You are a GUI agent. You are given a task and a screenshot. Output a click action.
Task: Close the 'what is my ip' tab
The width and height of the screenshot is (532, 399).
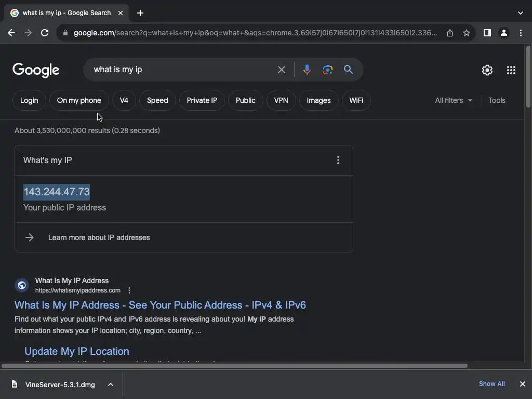click(x=121, y=13)
